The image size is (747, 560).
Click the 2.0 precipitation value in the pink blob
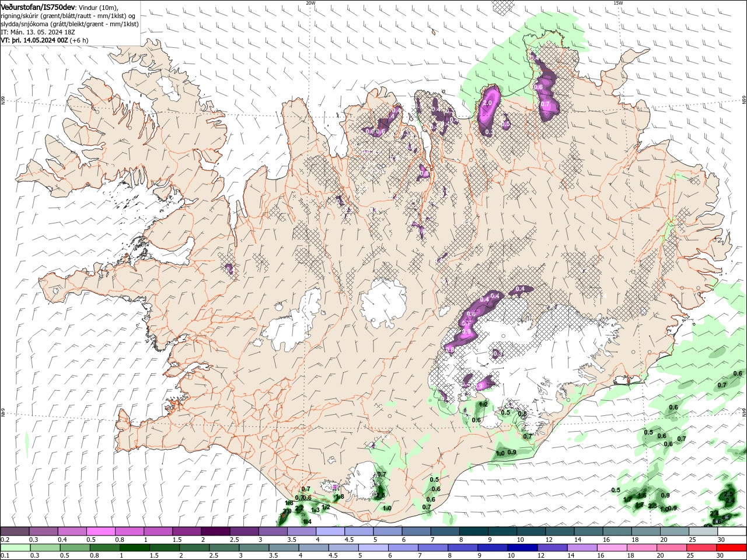pyautogui.click(x=487, y=103)
